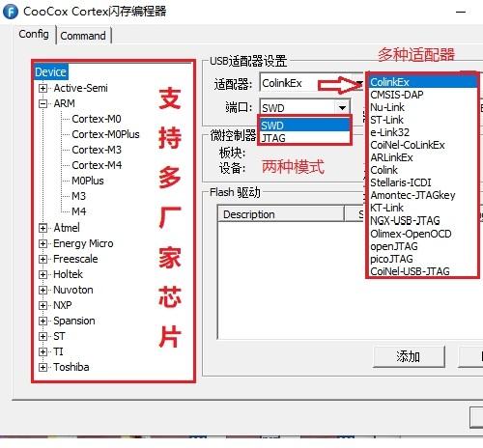Choose Olimex-OpenOCD in the adapter list

[422, 234]
